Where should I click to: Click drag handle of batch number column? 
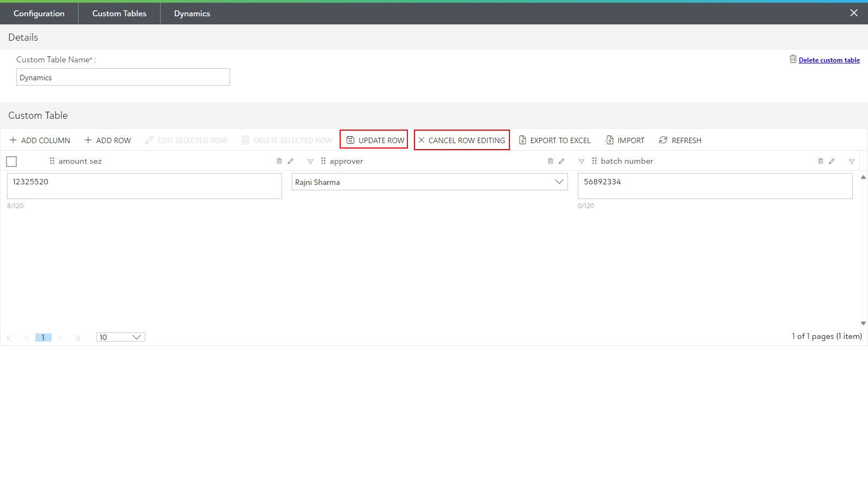click(595, 161)
